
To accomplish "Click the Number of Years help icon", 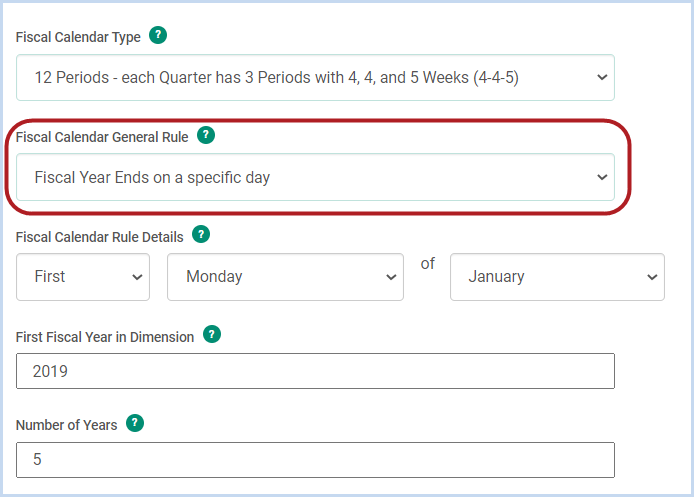I will tap(135, 423).
